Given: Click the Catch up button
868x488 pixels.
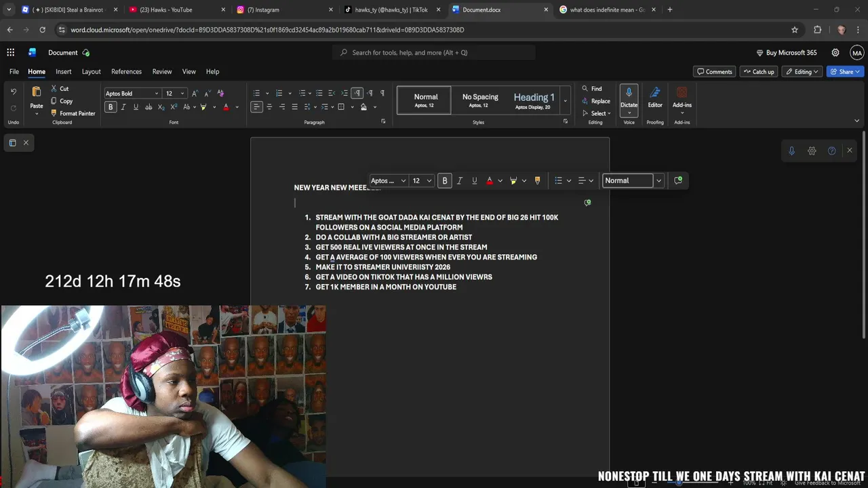Looking at the screenshot, I should pos(758,71).
